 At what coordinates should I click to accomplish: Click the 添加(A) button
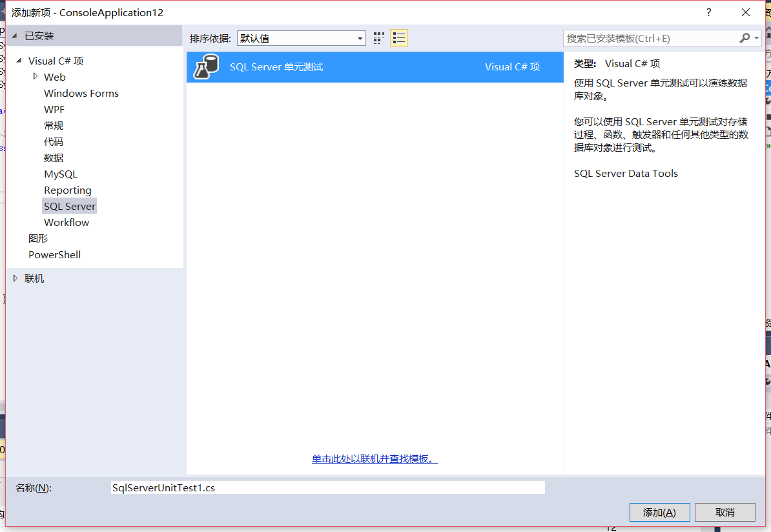(659, 513)
